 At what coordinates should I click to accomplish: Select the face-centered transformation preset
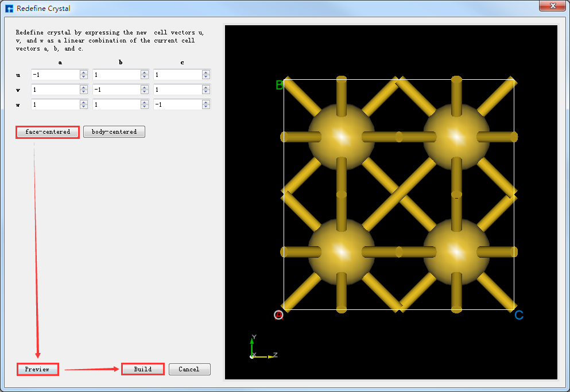47,131
